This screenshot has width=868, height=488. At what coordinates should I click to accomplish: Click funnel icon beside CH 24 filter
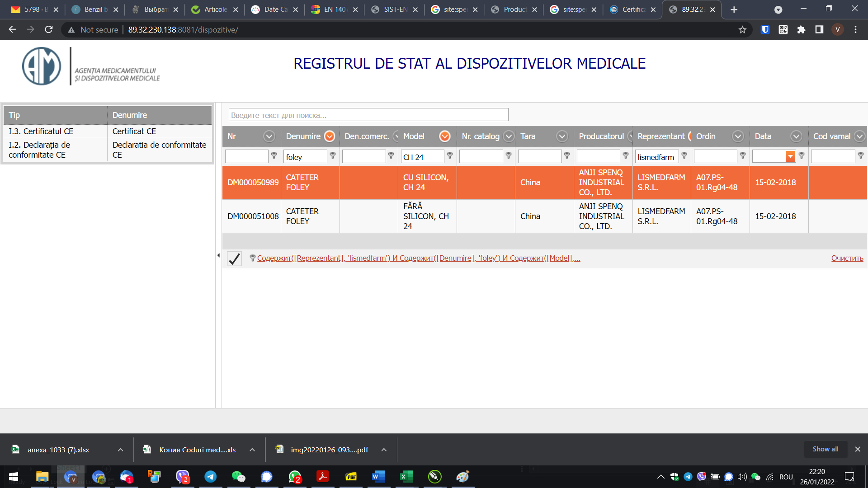click(450, 155)
